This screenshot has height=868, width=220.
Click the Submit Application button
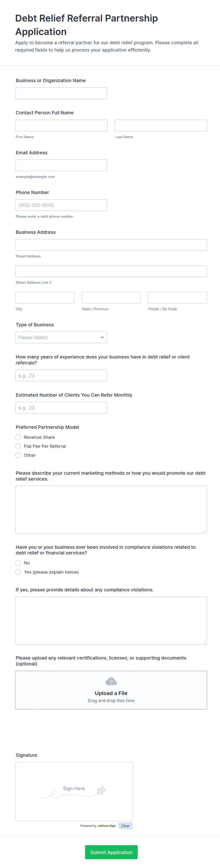111,852
